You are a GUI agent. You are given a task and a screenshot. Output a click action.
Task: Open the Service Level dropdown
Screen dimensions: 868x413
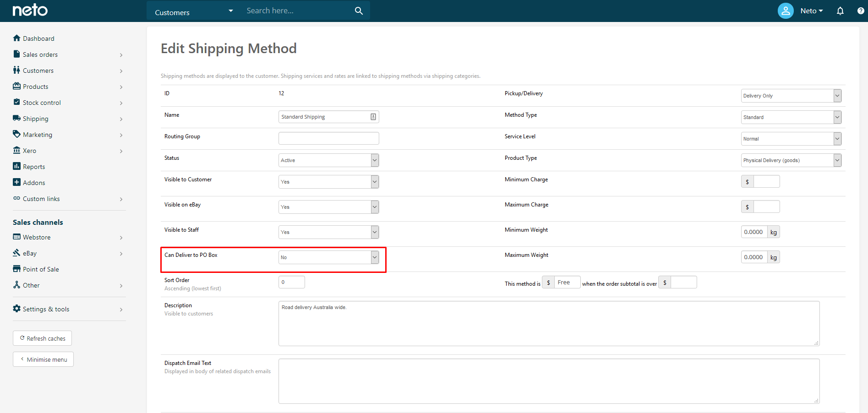coord(791,139)
